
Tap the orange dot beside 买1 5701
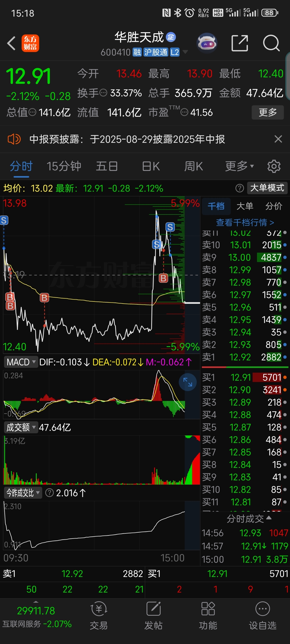[285, 377]
